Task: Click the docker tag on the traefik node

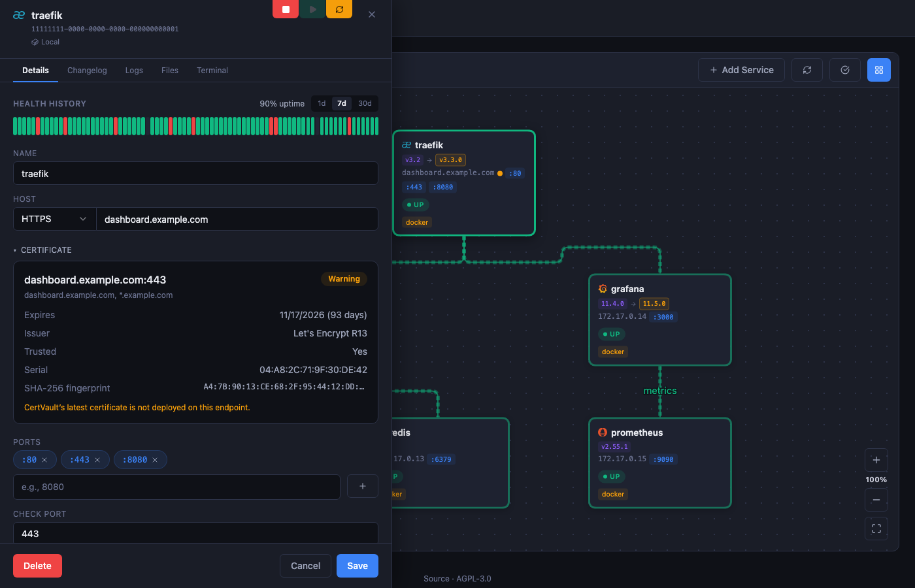Action: click(x=417, y=222)
